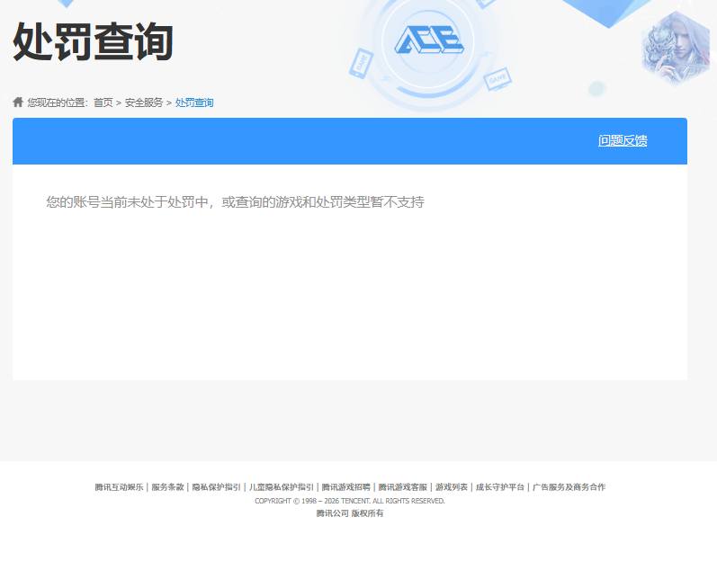Screen dimensions: 717x588
Task: Click the ACE logo in the header
Action: (x=429, y=40)
